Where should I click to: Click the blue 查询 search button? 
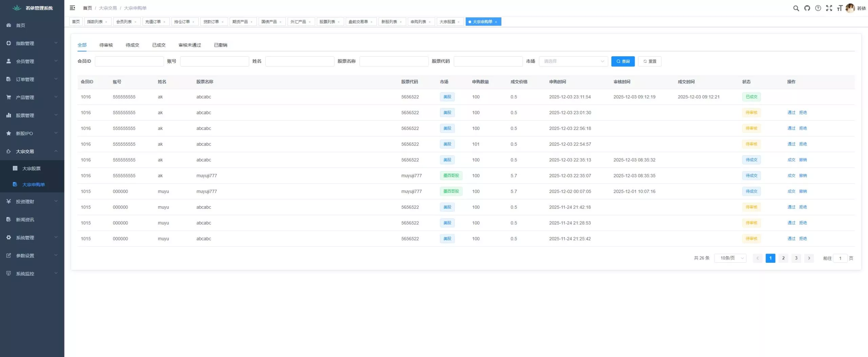pos(623,61)
